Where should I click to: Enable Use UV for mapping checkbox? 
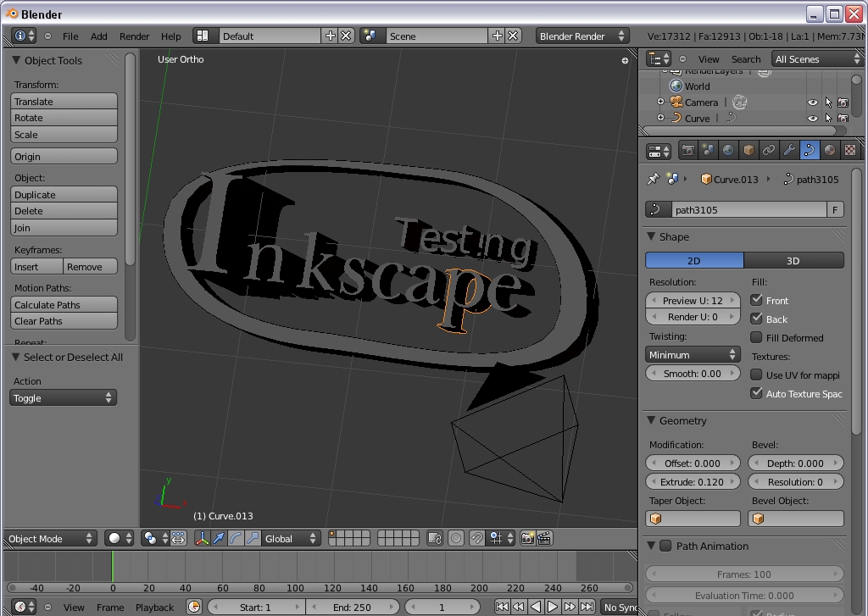756,375
